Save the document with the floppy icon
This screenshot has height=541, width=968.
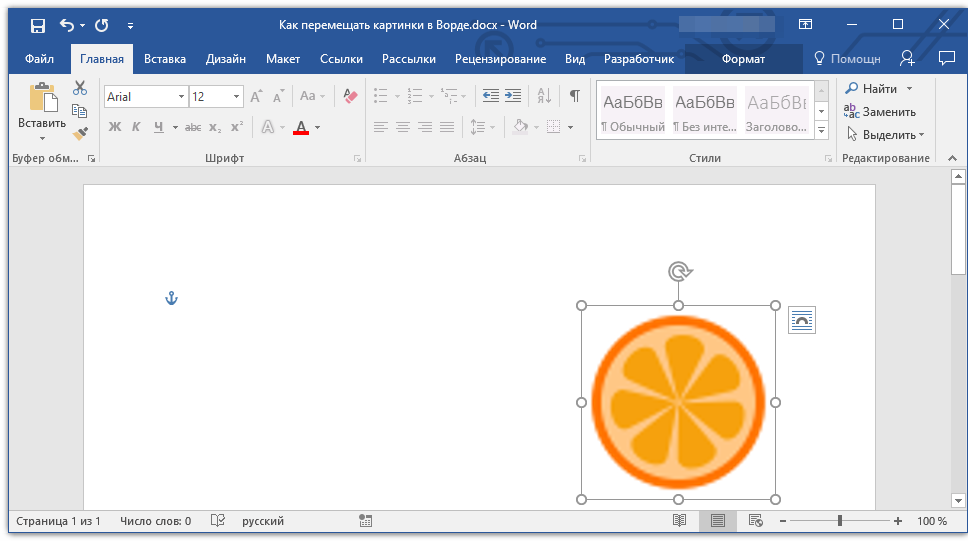pos(38,25)
